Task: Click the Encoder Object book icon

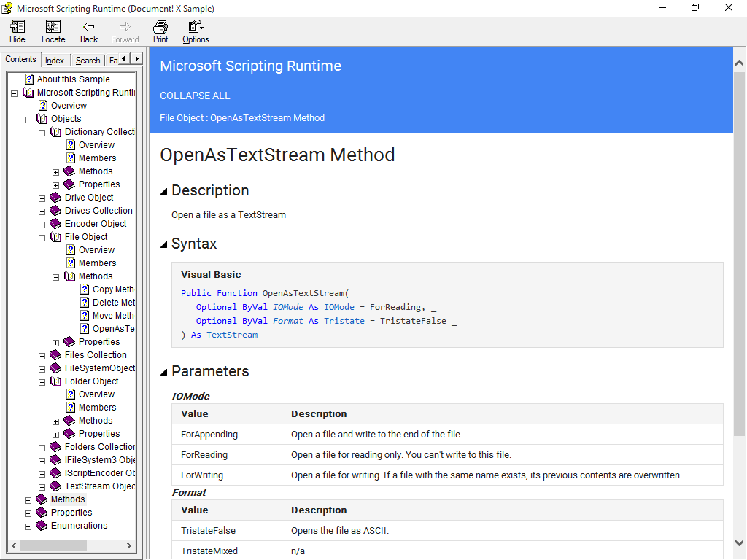Action: pyautogui.click(x=55, y=224)
